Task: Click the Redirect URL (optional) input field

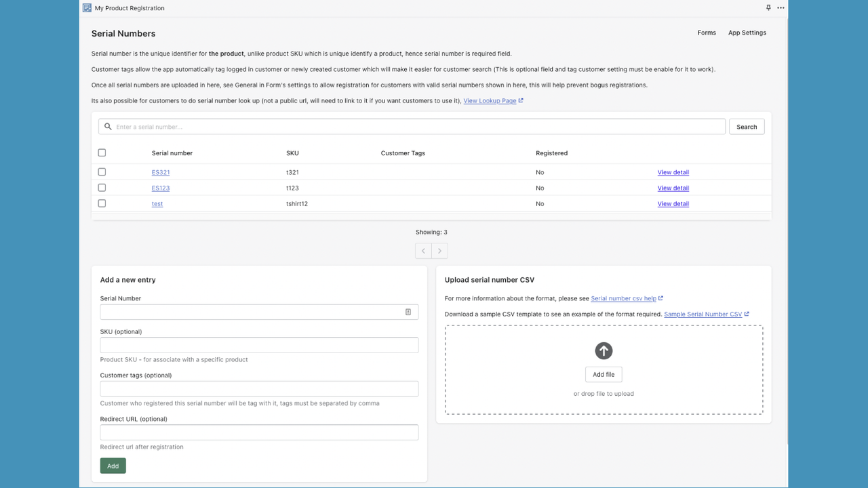Action: [x=259, y=432]
